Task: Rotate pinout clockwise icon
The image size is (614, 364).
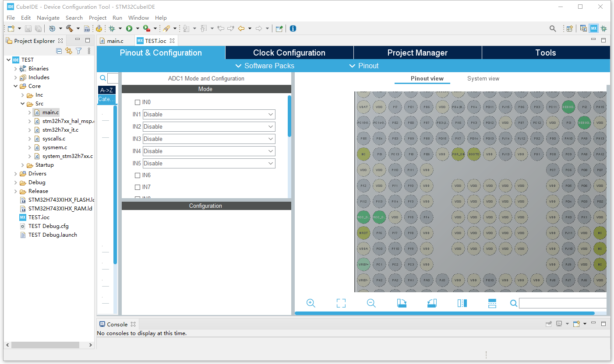Action: point(402,303)
